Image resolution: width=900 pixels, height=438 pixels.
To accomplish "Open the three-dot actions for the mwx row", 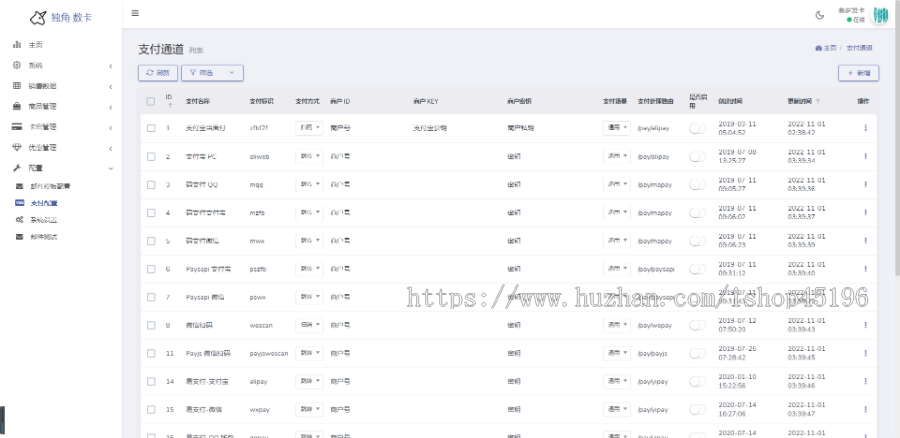I will (865, 241).
